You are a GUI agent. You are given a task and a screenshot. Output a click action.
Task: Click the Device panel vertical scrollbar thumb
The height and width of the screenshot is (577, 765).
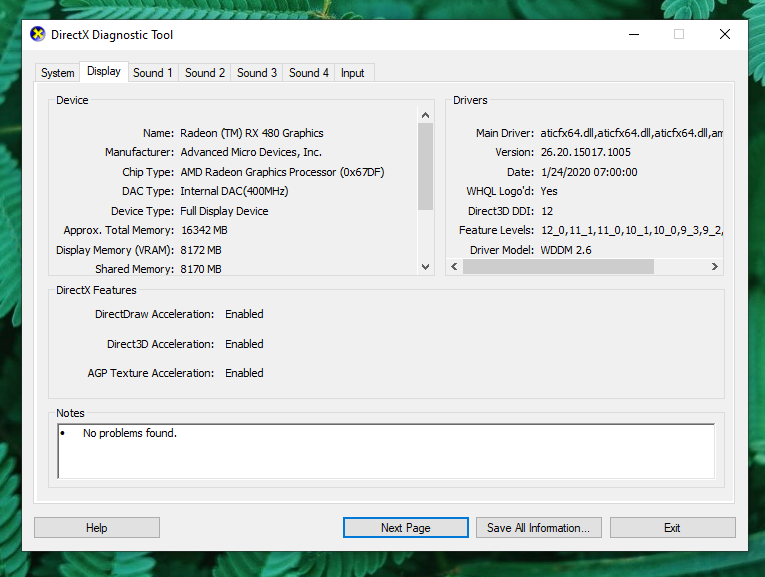(x=425, y=166)
